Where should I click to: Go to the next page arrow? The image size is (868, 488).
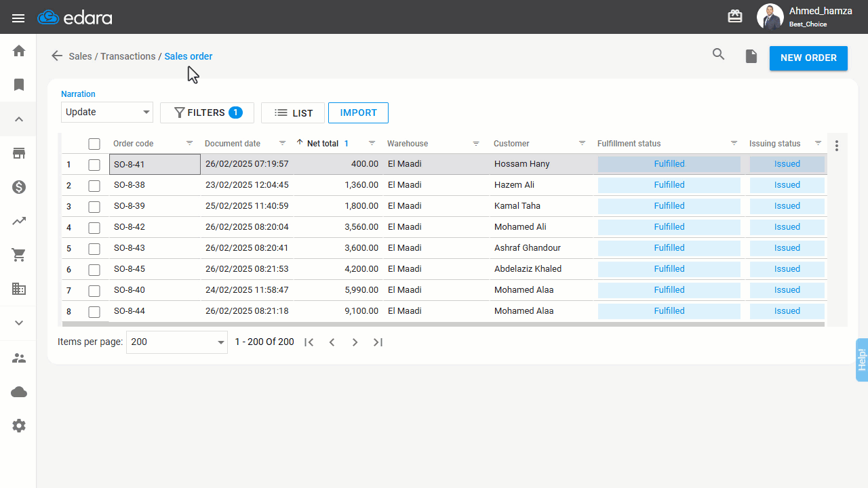pos(355,342)
